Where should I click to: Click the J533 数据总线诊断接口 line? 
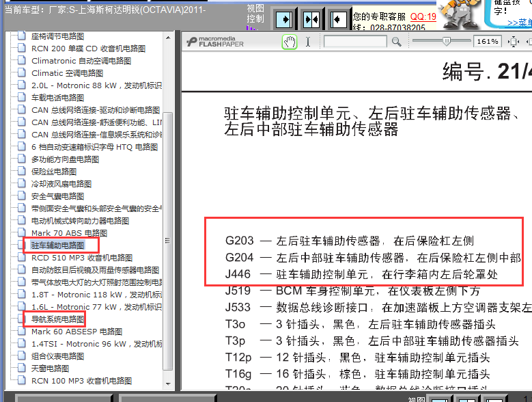pyautogui.click(x=378, y=307)
